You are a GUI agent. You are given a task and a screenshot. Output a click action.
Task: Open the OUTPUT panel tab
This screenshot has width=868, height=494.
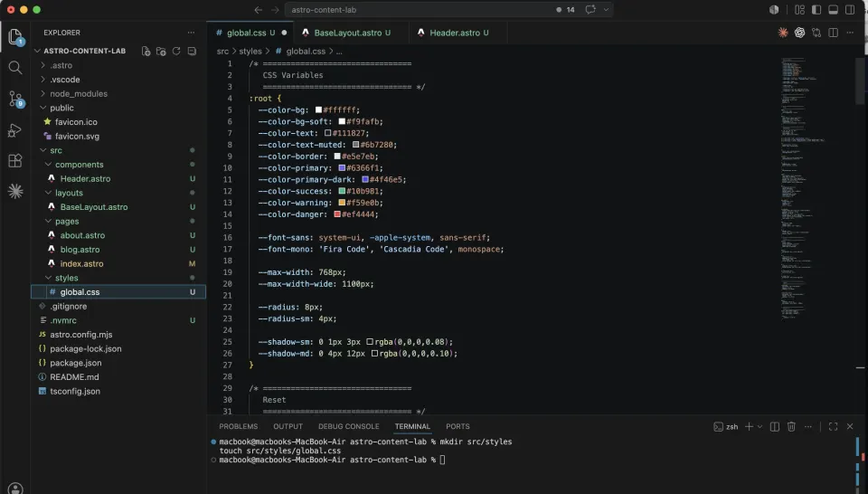tap(288, 426)
